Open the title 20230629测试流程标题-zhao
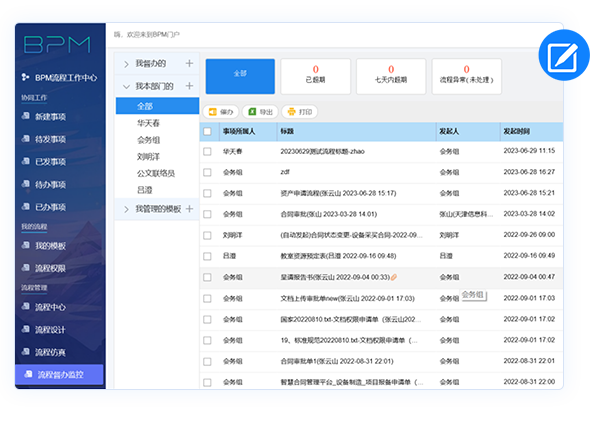 click(x=322, y=151)
